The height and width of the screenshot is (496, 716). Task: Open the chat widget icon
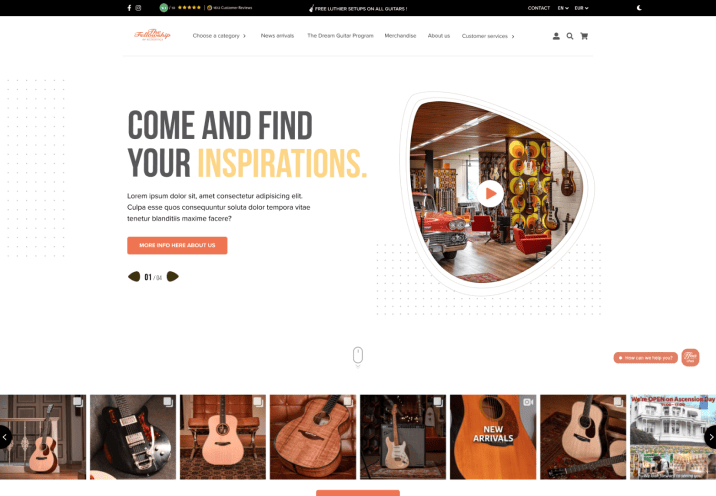tap(690, 358)
